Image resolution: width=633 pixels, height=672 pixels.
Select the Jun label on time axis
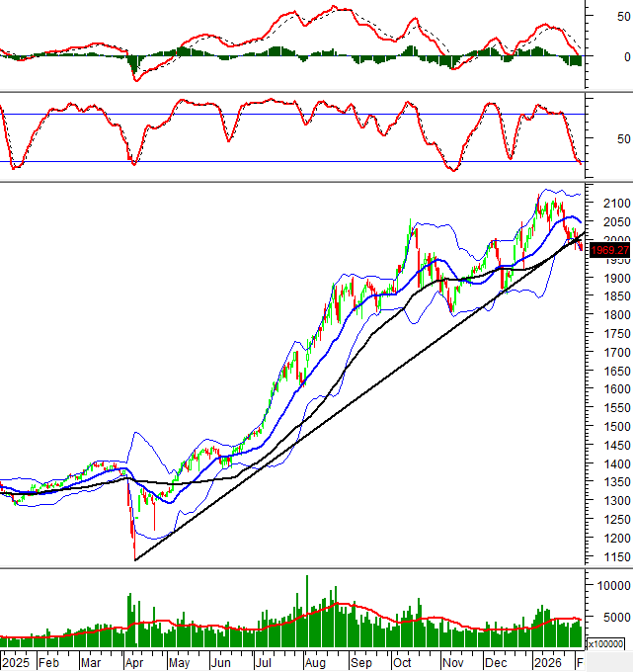pyautogui.click(x=223, y=663)
